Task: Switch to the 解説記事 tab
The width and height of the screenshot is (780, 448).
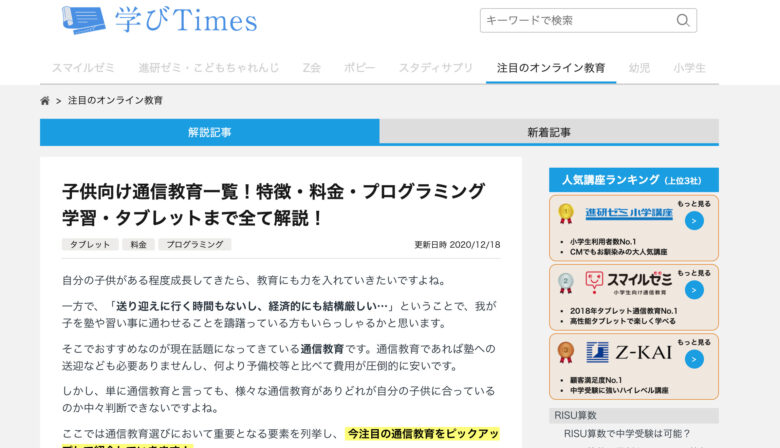Action: pyautogui.click(x=210, y=132)
